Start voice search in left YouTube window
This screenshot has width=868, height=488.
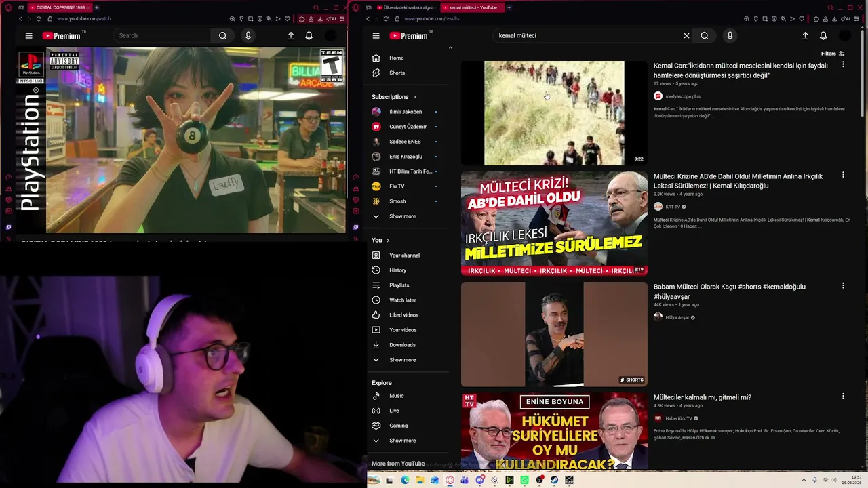coord(248,36)
